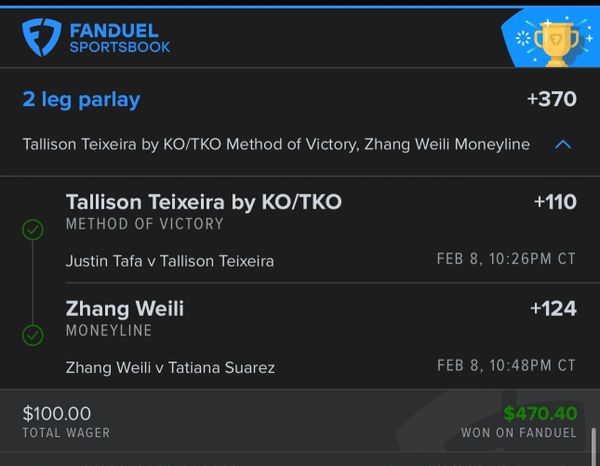Image resolution: width=600 pixels, height=466 pixels.
Task: Click the FanDuel Sportsbook wordmark
Action: pos(119,37)
